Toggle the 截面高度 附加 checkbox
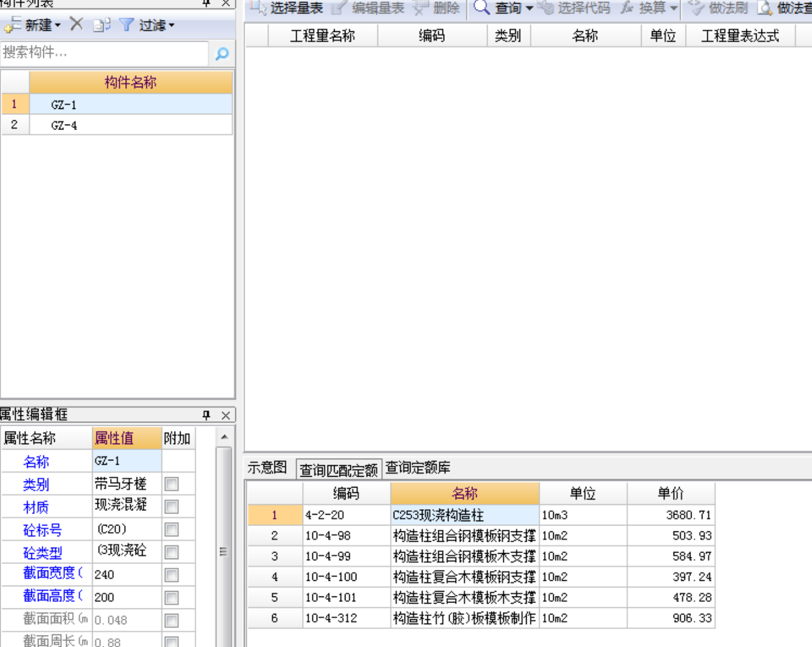Viewport: 812px width, 647px height. 172,598
